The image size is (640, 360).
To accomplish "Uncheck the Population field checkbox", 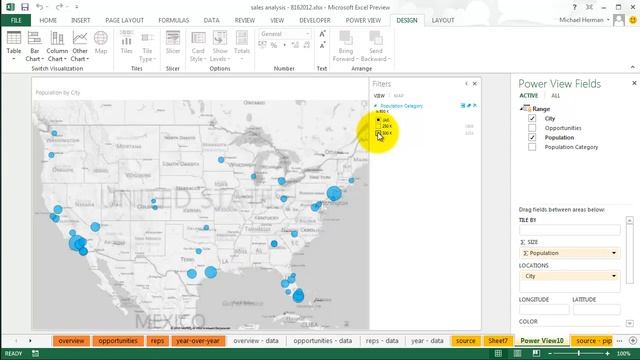I will pos(532,137).
